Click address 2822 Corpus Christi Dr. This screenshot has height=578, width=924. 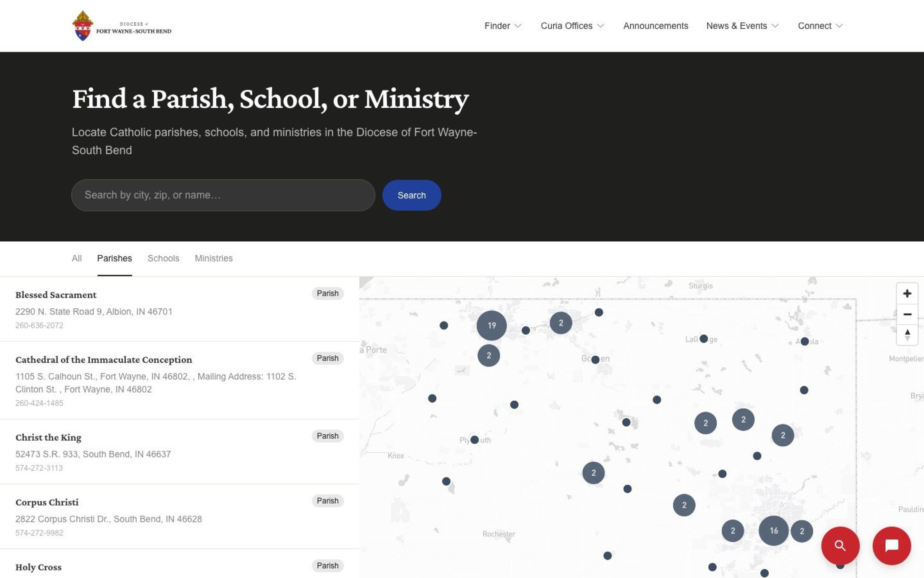[108, 519]
